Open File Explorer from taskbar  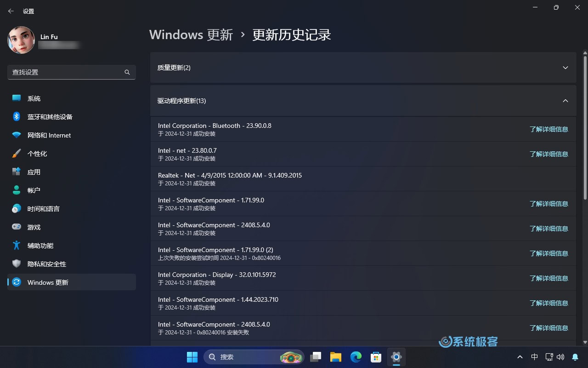[336, 357]
